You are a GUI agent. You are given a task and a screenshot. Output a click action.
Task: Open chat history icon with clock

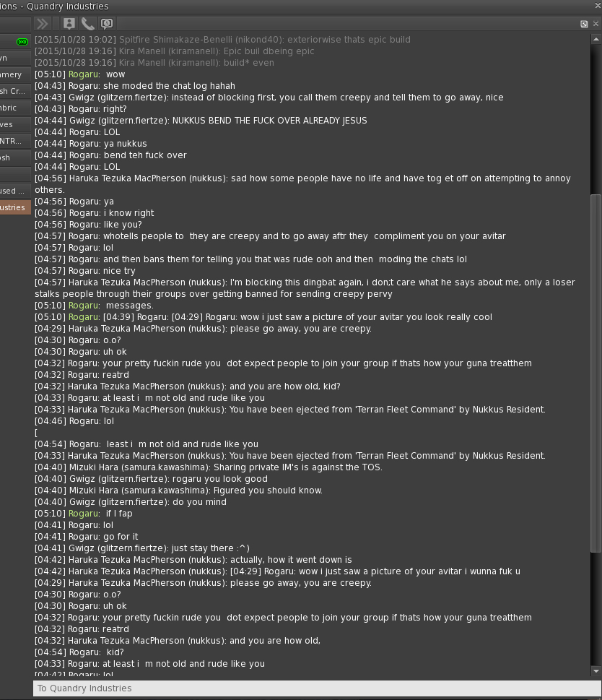(107, 24)
